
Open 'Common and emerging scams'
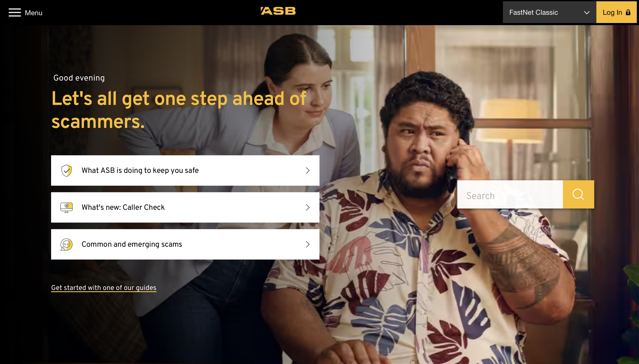click(x=185, y=244)
